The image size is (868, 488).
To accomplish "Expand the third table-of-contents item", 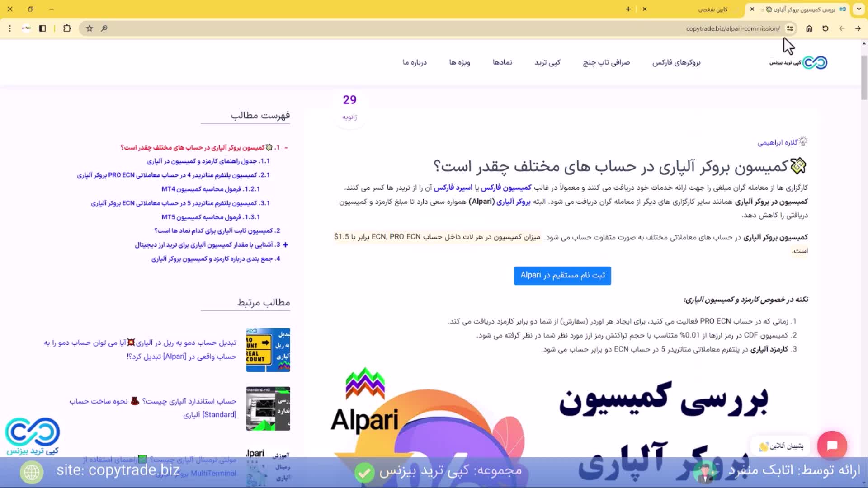I will pyautogui.click(x=285, y=244).
